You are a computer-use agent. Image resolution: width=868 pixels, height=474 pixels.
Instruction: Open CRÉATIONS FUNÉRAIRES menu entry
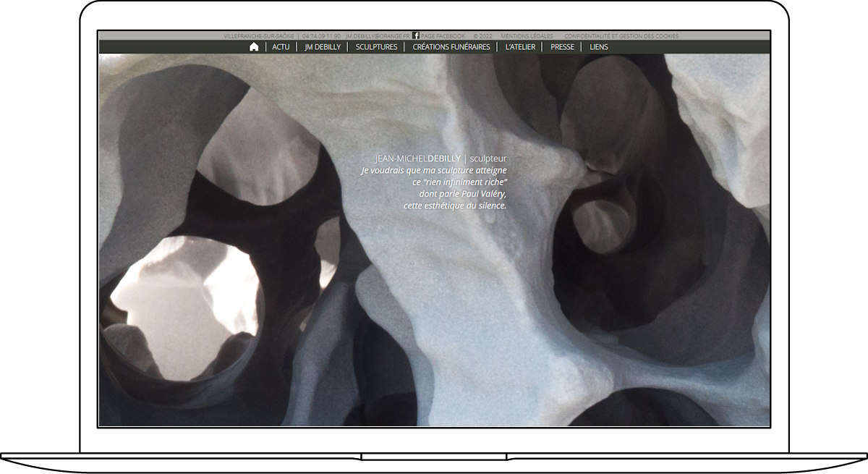point(451,47)
